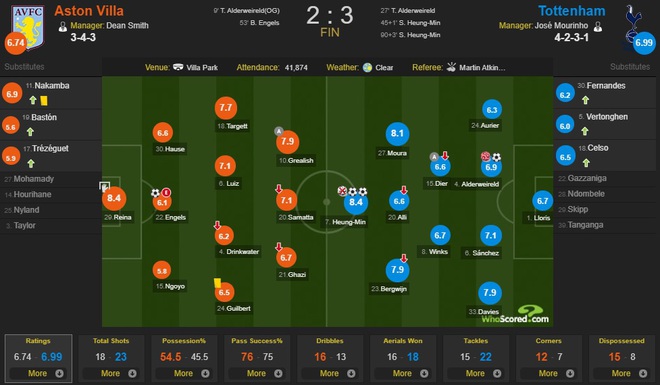The image size is (660, 385).
Task: Select Reina's 8.4 rating circle
Action: [114, 198]
